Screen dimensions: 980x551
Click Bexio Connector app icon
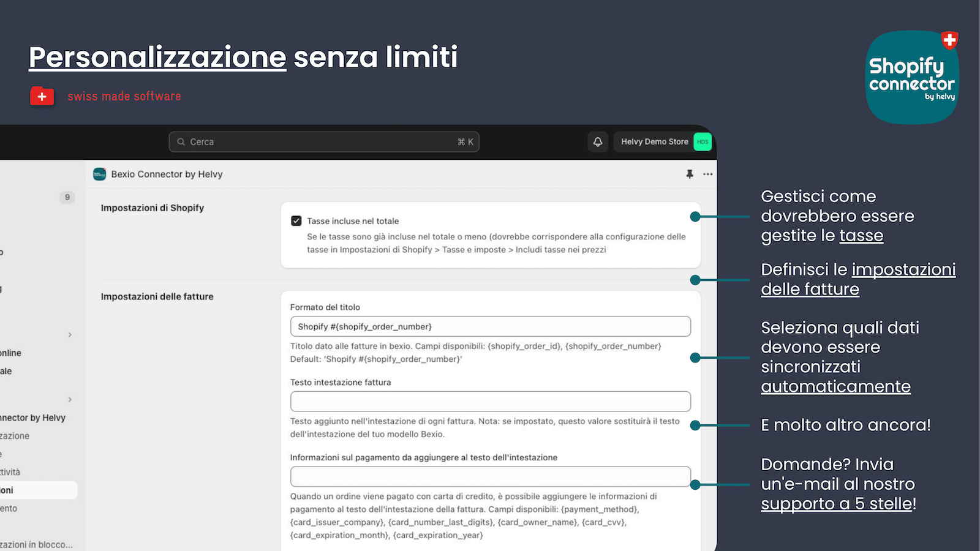pyautogui.click(x=99, y=174)
